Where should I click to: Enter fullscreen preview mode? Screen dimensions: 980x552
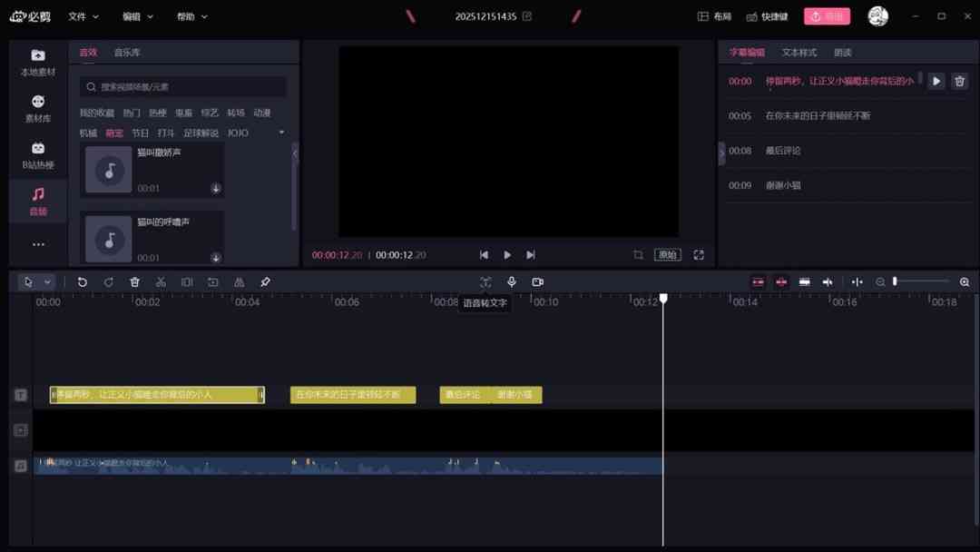pos(698,254)
